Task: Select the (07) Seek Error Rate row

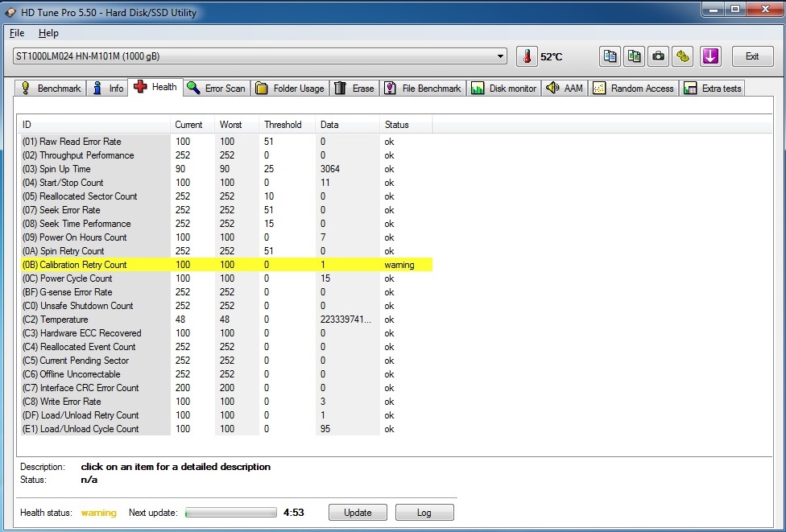Action: coord(225,210)
